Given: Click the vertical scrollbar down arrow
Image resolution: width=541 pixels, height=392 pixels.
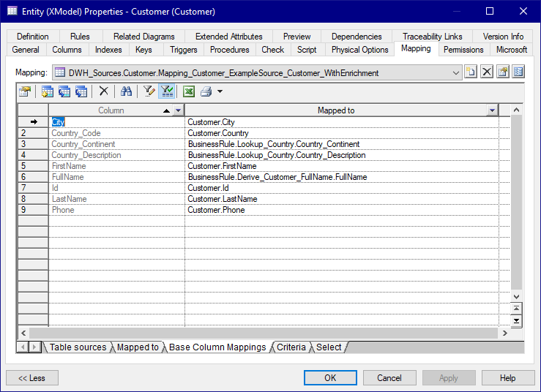Looking at the screenshot, I should [516, 296].
